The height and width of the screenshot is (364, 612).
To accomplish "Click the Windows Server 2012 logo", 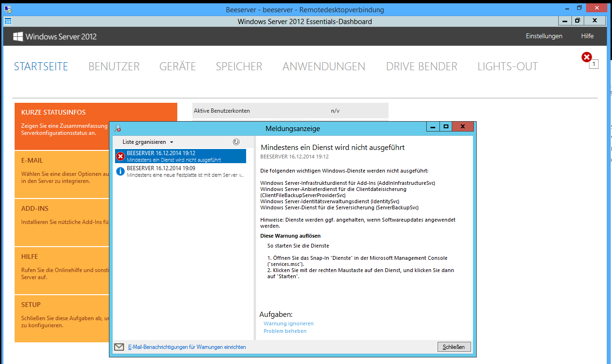I will (55, 36).
